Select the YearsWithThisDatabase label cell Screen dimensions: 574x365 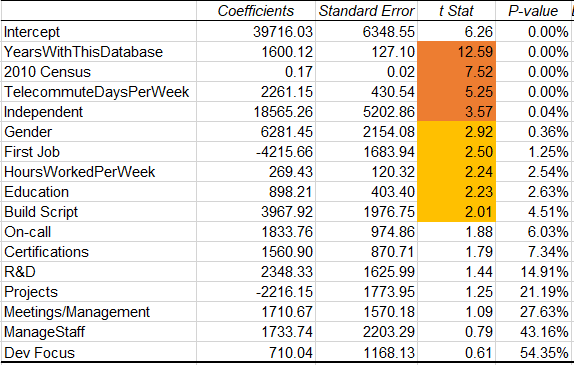tap(98, 52)
